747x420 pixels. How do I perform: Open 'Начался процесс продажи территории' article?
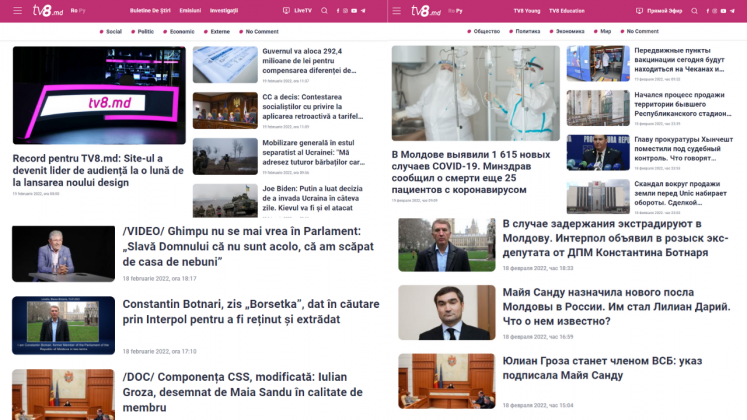pyautogui.click(x=683, y=104)
